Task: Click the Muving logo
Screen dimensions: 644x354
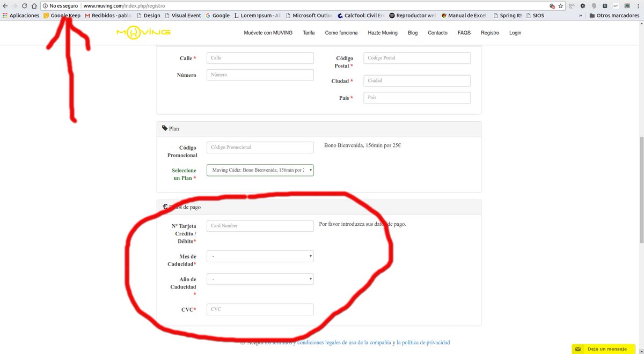Action: (x=143, y=33)
